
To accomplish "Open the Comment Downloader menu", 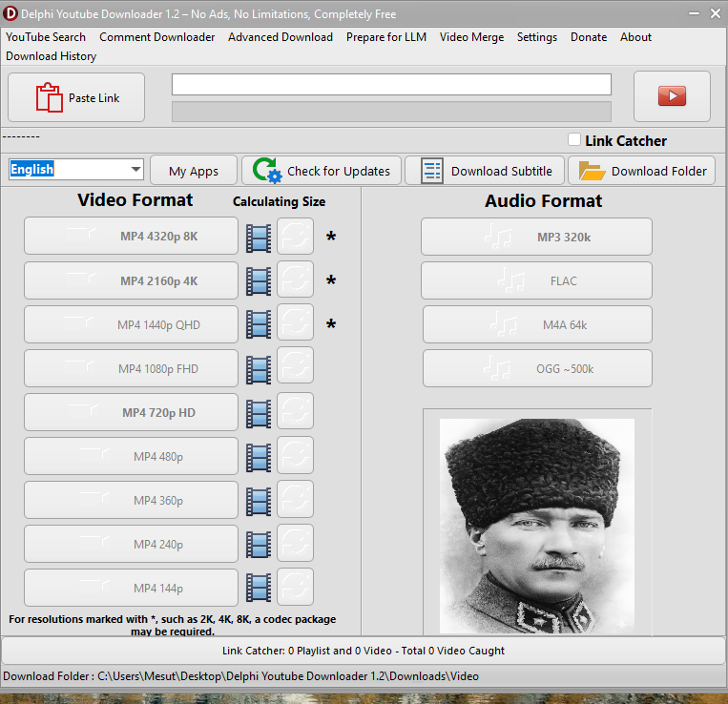I will 156,37.
